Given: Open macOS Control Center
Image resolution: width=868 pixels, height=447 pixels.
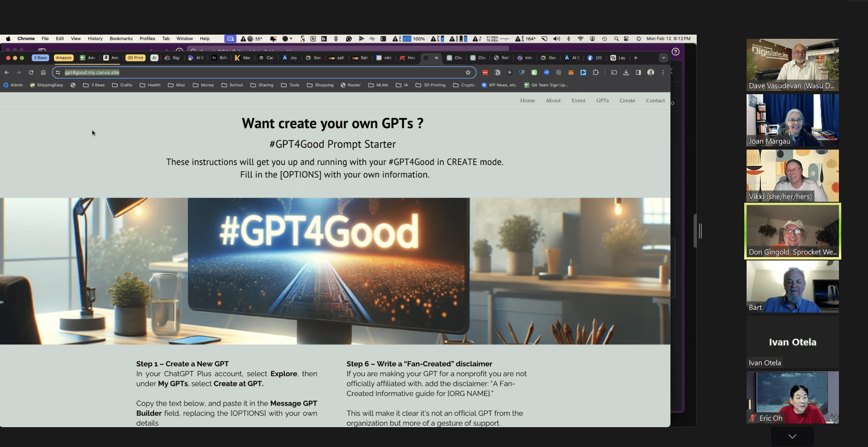Looking at the screenshot, I should 627,39.
